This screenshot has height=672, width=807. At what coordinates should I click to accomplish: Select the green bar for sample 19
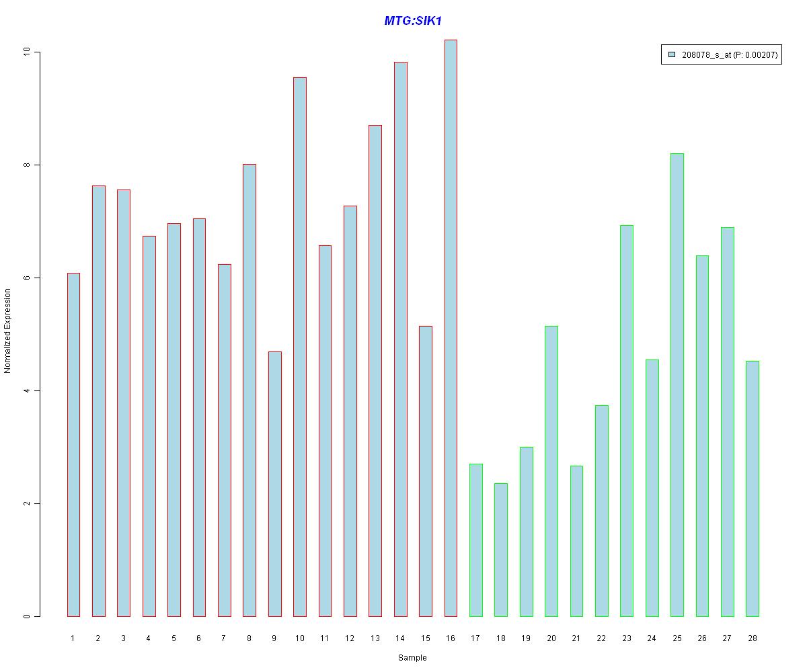526,532
